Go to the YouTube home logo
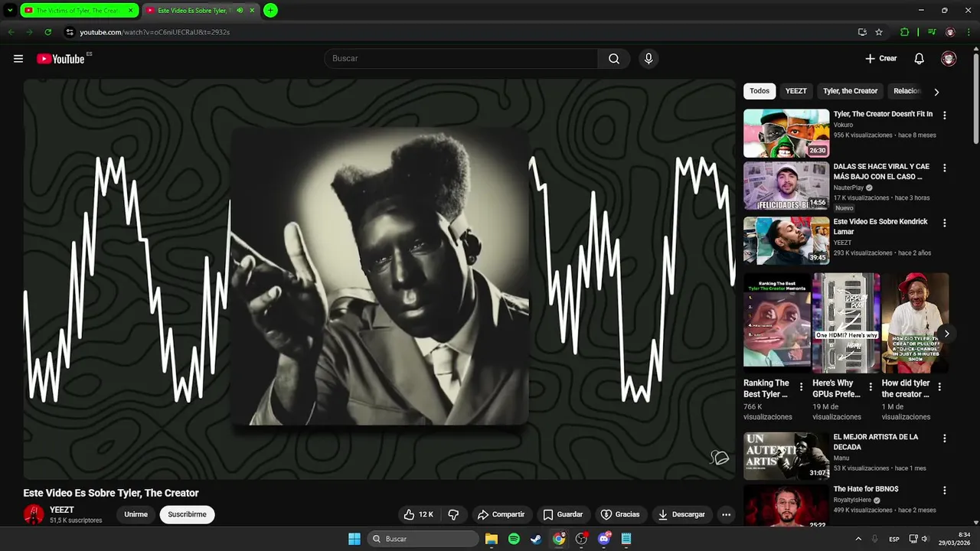This screenshot has width=980, height=551. pos(60,59)
